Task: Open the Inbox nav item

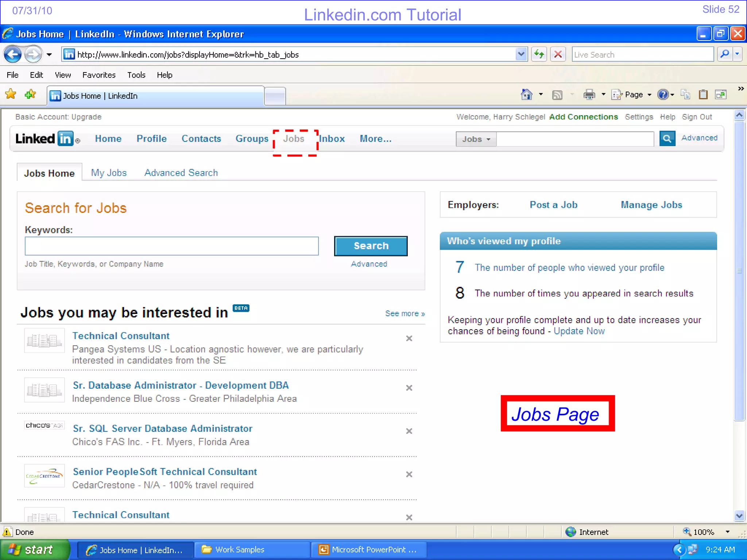Action: click(332, 139)
